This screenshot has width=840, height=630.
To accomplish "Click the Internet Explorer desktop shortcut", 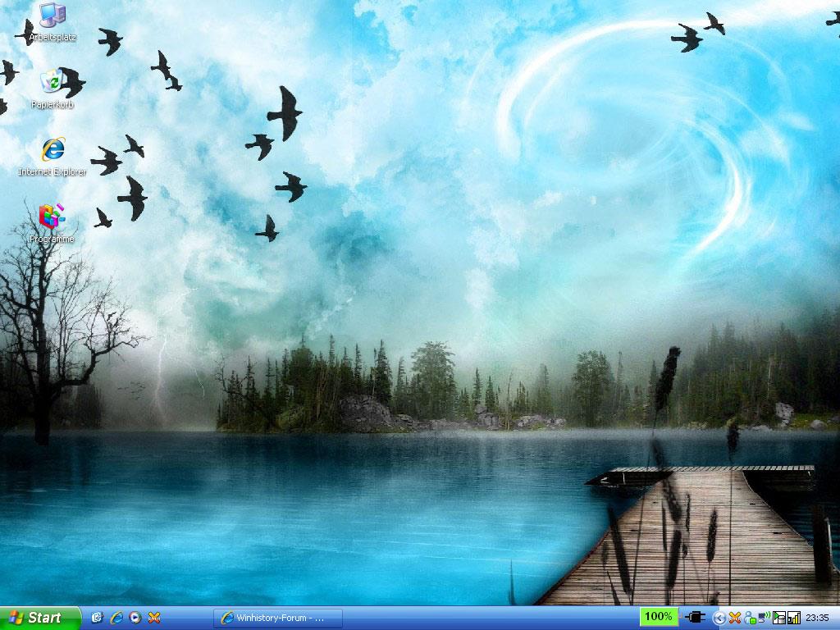I will click(x=52, y=149).
